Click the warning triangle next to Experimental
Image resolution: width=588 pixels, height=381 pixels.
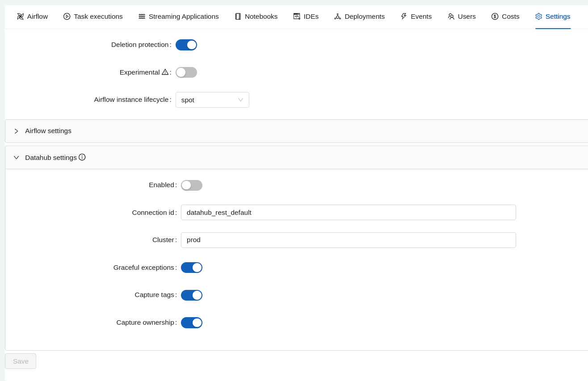pos(165,72)
